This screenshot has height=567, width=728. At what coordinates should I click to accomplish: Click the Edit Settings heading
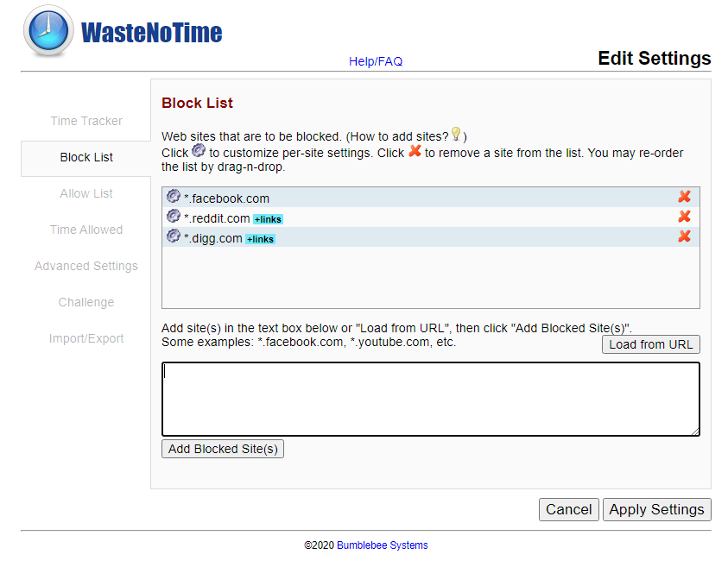click(x=655, y=58)
